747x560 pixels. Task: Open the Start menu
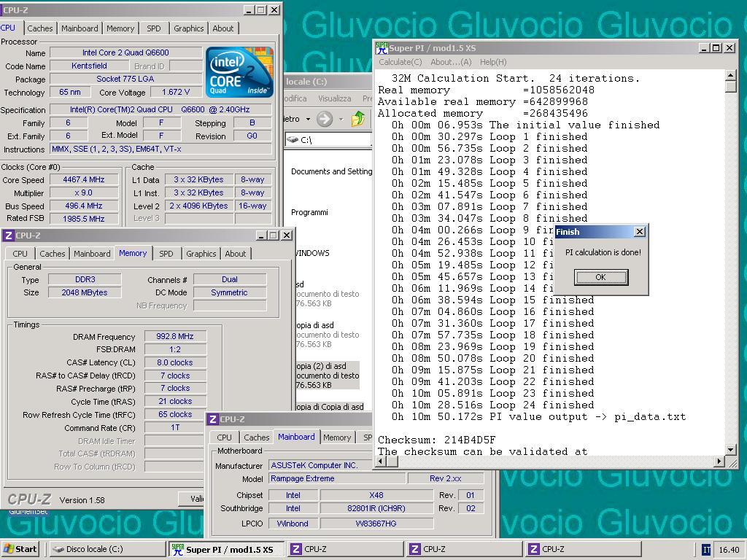[20, 549]
